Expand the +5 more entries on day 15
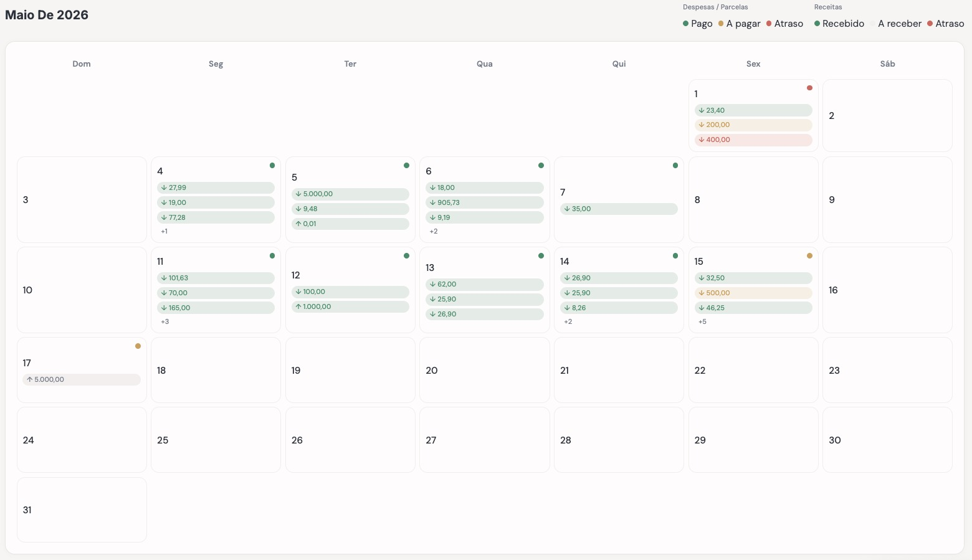This screenshot has height=560, width=972. [702, 321]
